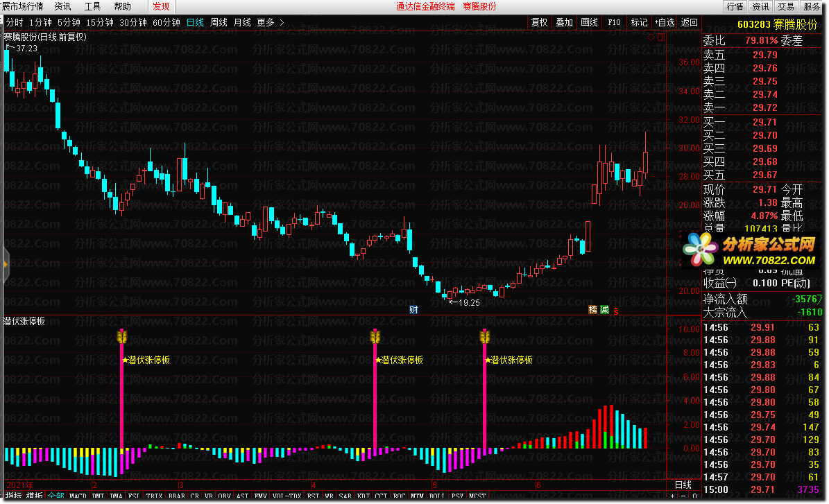Click the red square icon above price axis

(661, 37)
